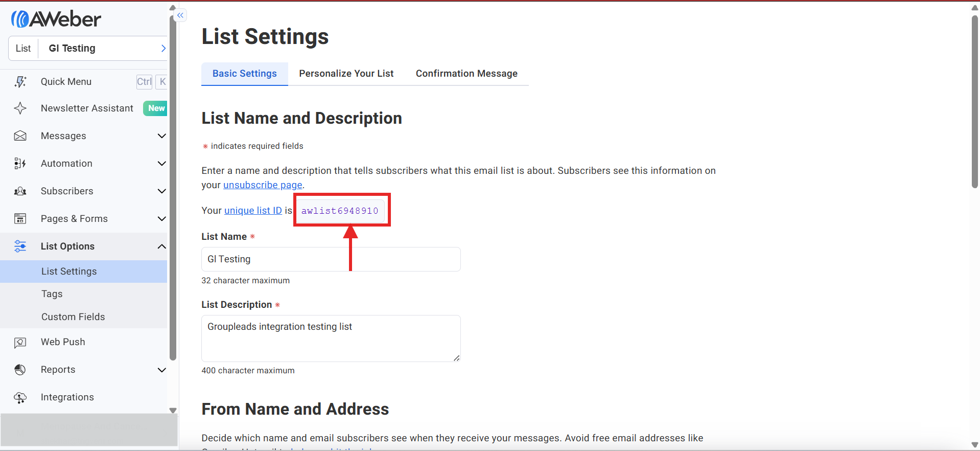This screenshot has height=451, width=980.
Task: Click the Newsletter Assistant sparkle icon
Action: click(20, 108)
